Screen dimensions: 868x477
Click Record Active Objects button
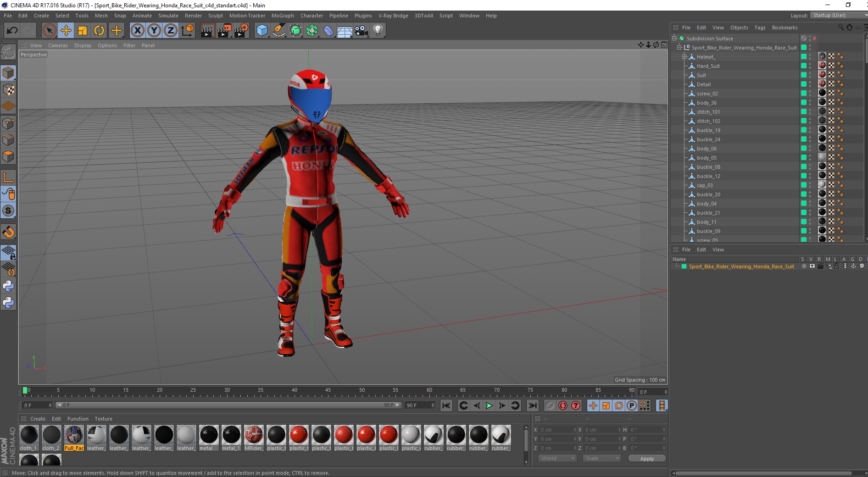[550, 405]
